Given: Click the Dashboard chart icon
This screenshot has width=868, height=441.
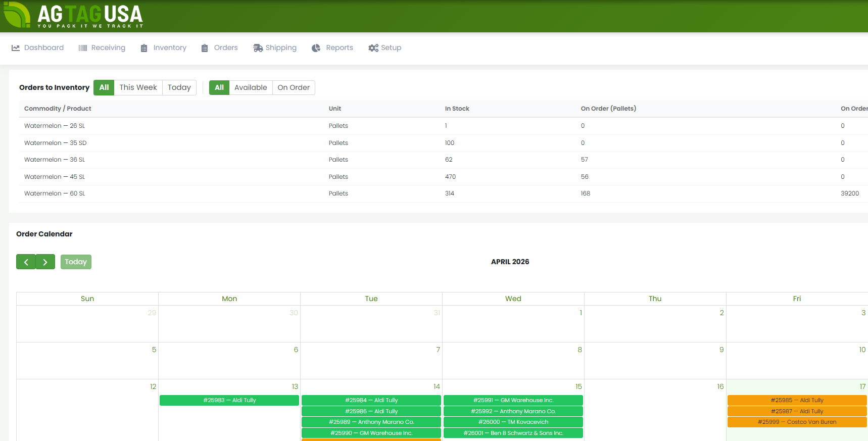Looking at the screenshot, I should click(16, 48).
